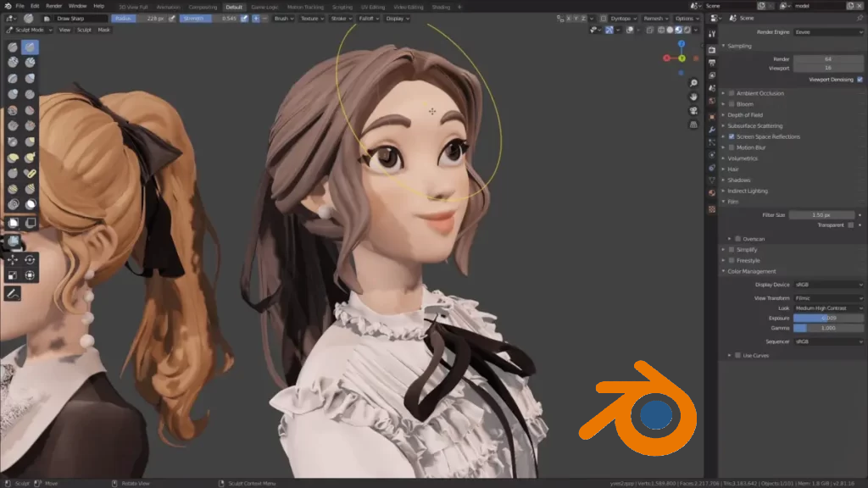
Task: Open the Render properties tab icon
Action: pos(712,49)
